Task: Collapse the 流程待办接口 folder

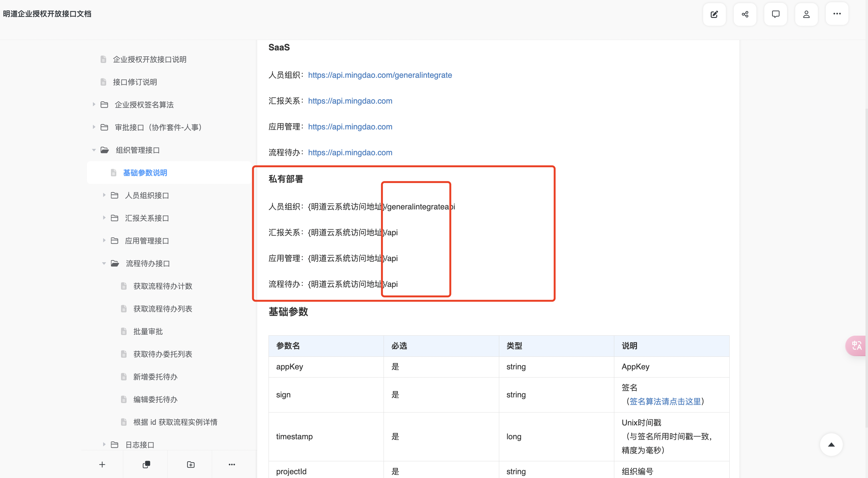Action: click(x=104, y=263)
